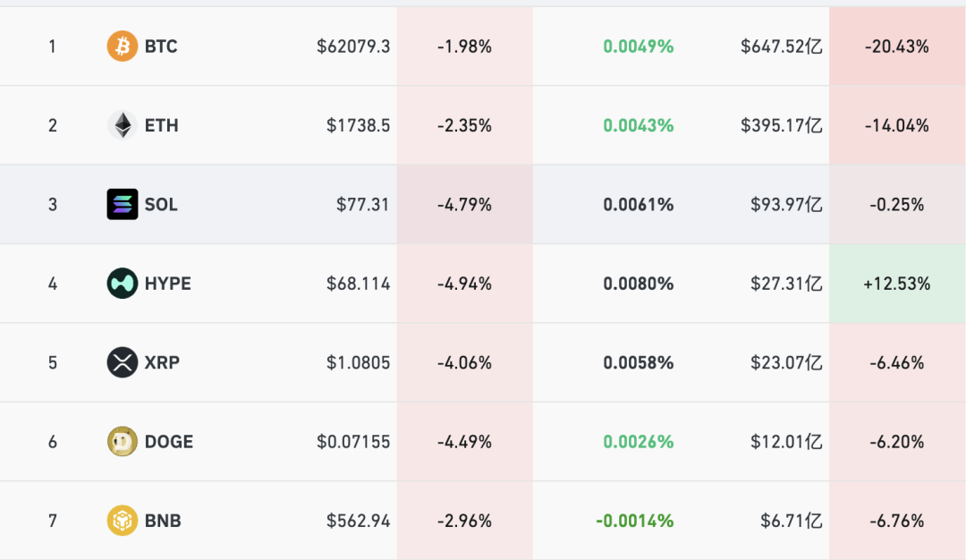Click HYPE's +12.53% green change cell
Image resolution: width=966 pixels, height=560 pixels.
(897, 284)
